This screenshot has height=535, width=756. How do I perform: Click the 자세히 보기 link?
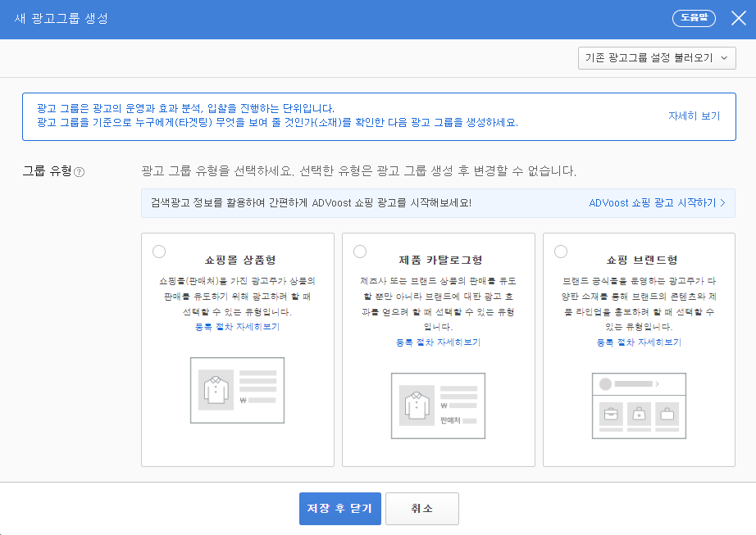694,116
